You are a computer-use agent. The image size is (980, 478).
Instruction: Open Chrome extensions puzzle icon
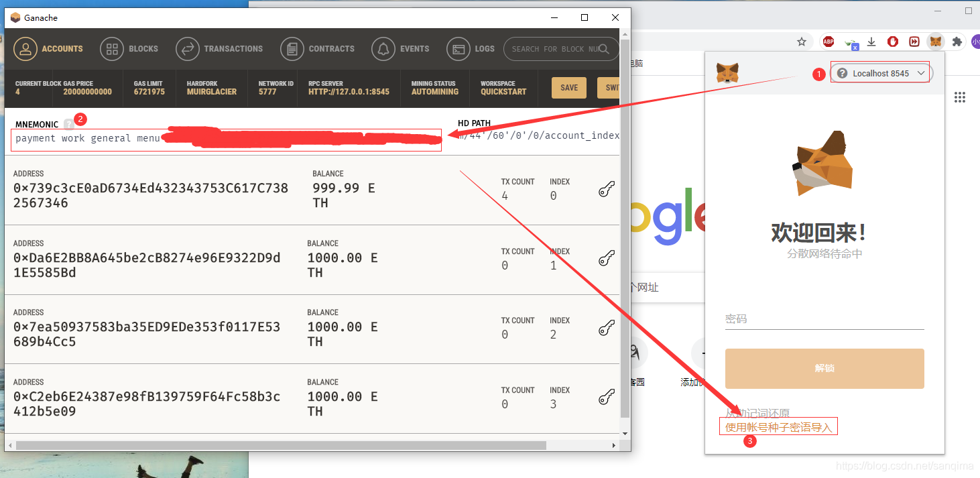[957, 42]
